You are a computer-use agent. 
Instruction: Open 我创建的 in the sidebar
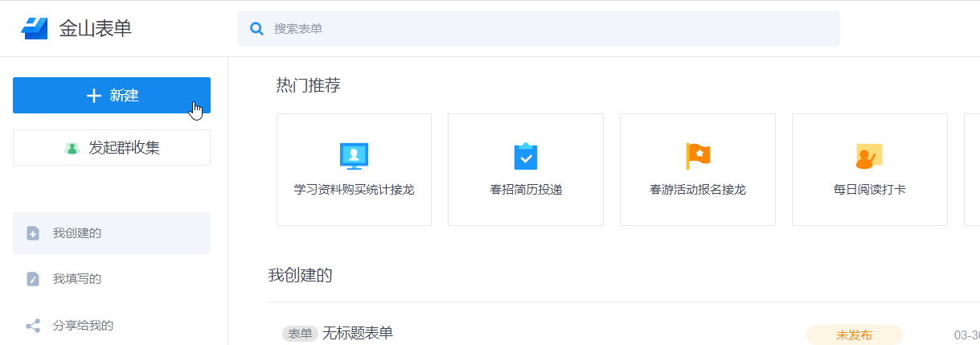(112, 233)
